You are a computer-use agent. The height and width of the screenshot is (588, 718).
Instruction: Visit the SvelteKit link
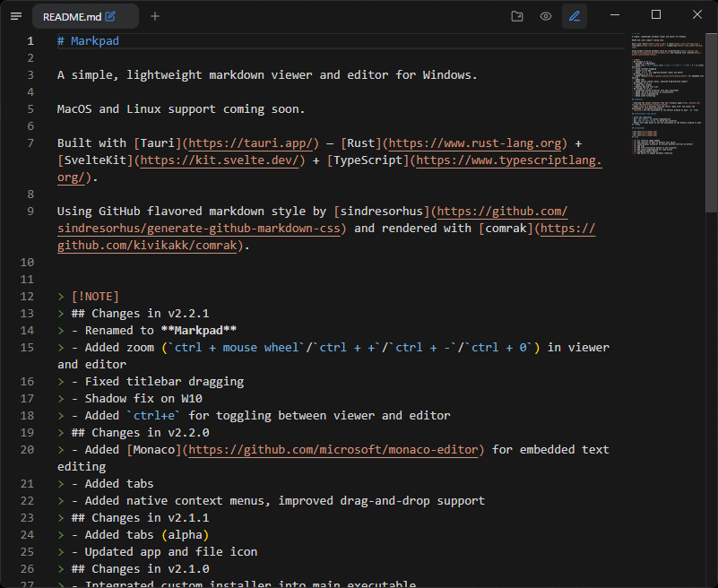coord(221,160)
